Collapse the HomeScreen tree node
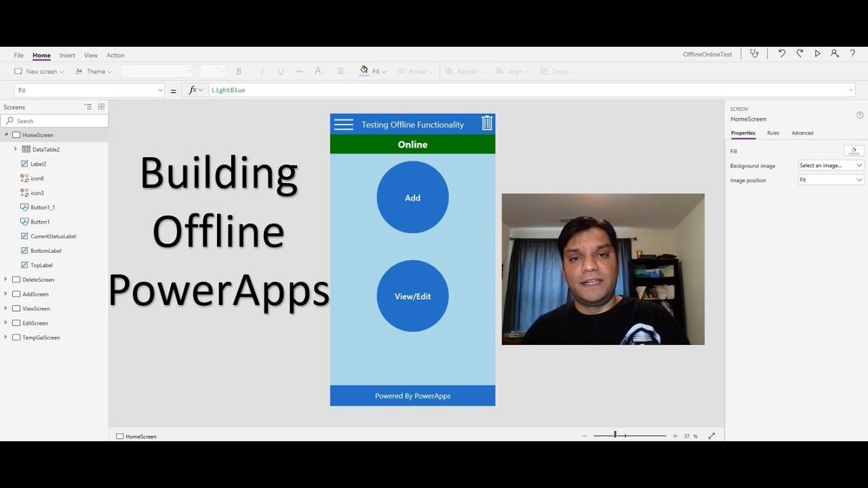 [x=6, y=135]
